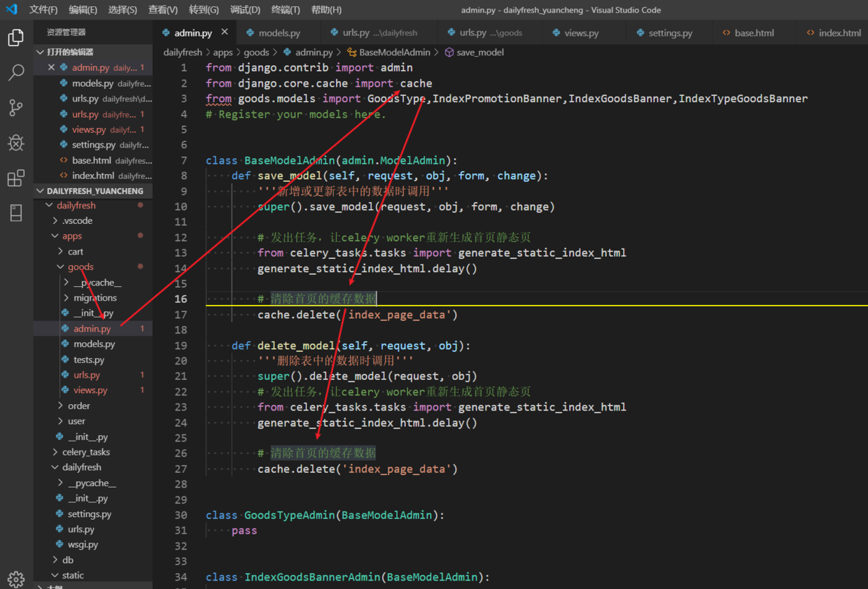Collapse the static folder
This screenshot has width=868, height=589.
pyautogui.click(x=93, y=576)
